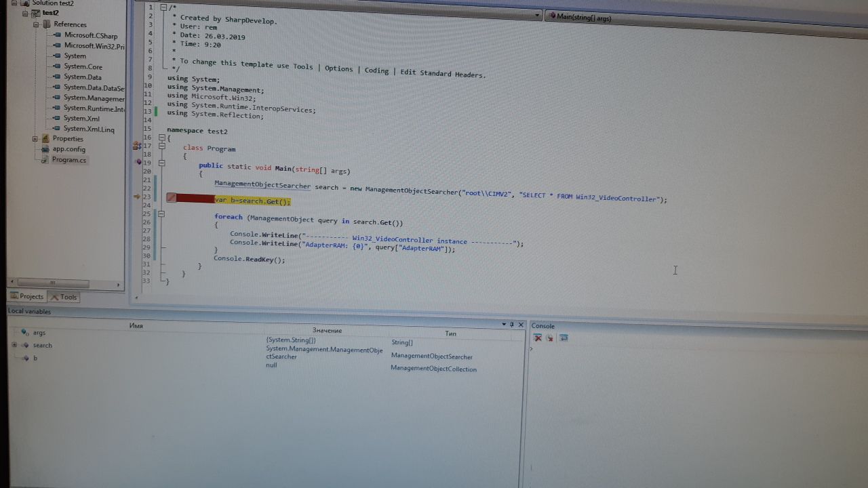Expand the Properties folder
The width and height of the screenshot is (868, 488).
pos(35,139)
